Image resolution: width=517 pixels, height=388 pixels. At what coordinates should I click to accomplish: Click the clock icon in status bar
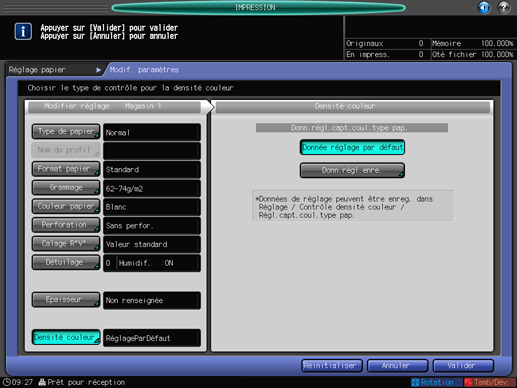6,382
